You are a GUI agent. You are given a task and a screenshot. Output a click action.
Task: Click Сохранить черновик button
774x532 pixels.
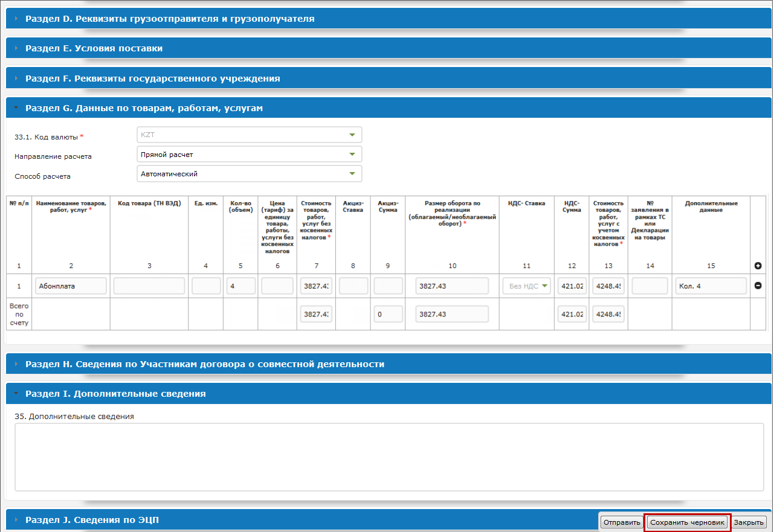(x=687, y=522)
